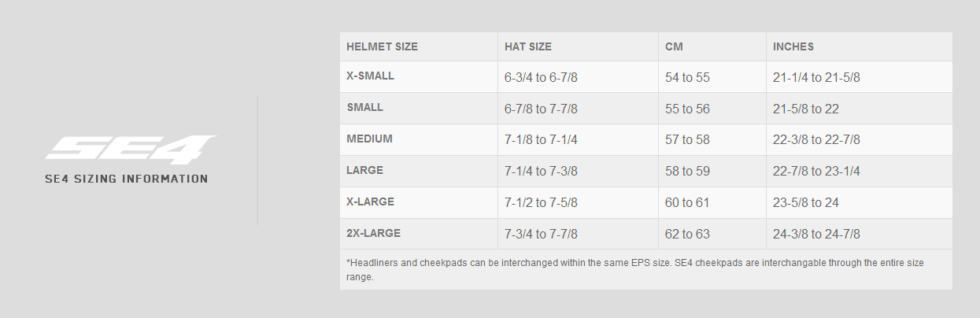Select the SE4 Sizing Information heading
980x318 pixels.
coord(127,179)
